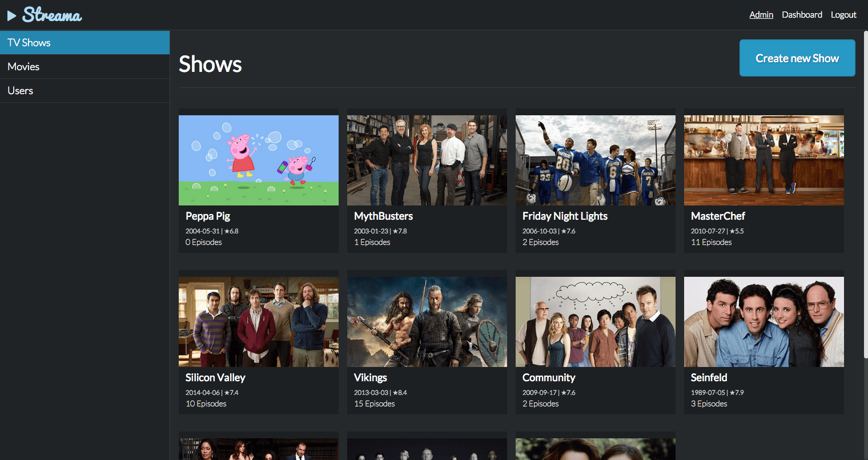This screenshot has height=460, width=868.
Task: Click the Seinfeld cast image
Action: (x=764, y=322)
